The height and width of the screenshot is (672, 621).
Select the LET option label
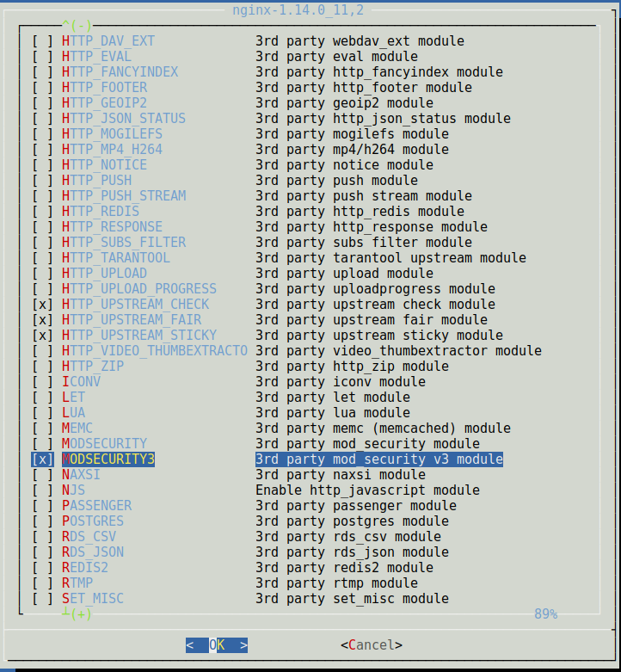74,398
